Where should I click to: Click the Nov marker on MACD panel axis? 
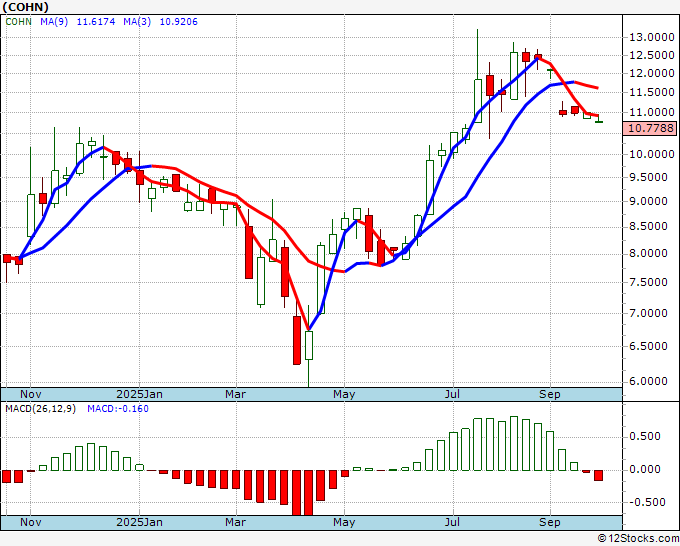pyautogui.click(x=30, y=522)
